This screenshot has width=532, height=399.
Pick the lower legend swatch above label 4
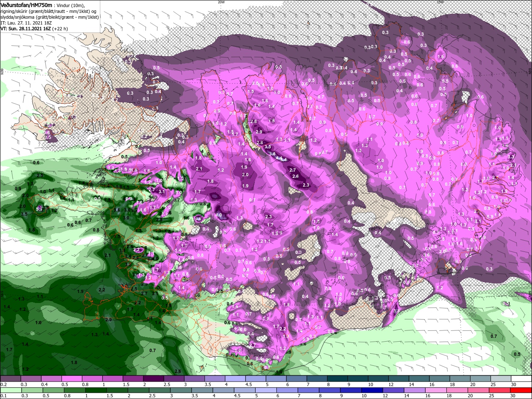tap(223, 390)
